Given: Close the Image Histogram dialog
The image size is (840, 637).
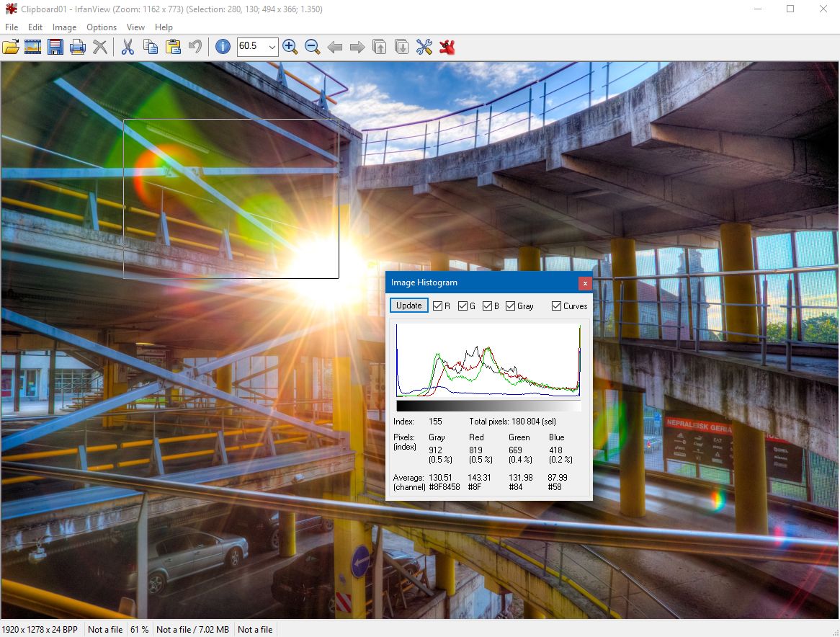Looking at the screenshot, I should [x=585, y=283].
